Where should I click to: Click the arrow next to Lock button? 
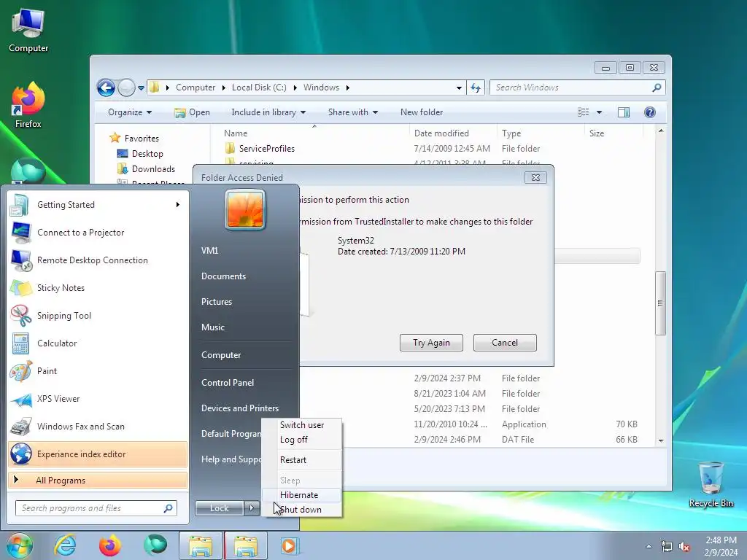pos(252,508)
